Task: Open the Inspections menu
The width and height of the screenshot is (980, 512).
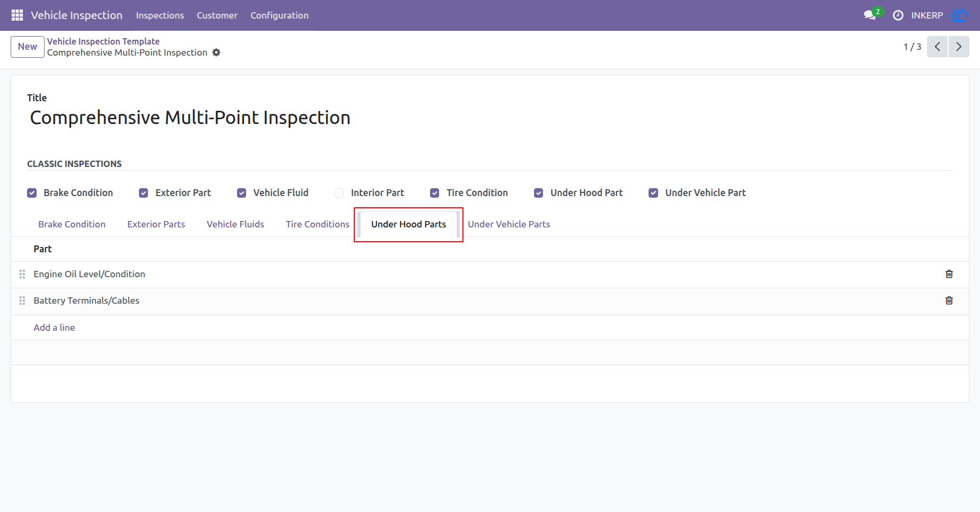Action: 160,15
